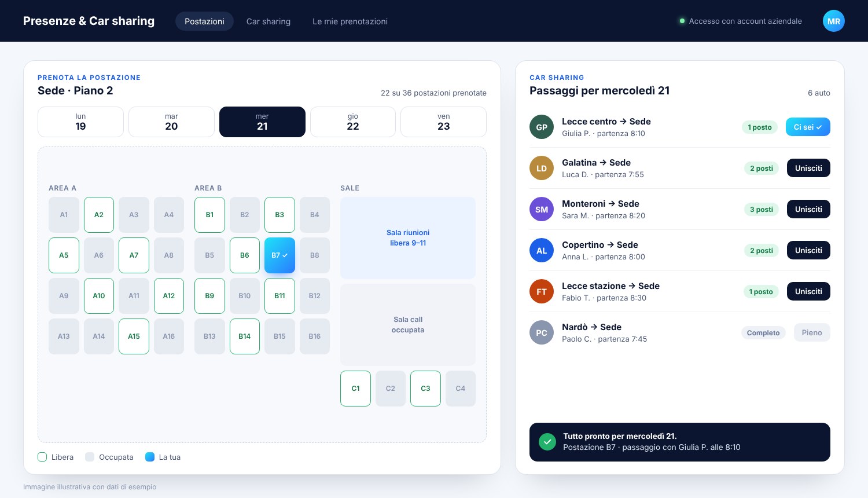
Task: Join the Monteroni ride with Unisciti
Action: click(808, 209)
